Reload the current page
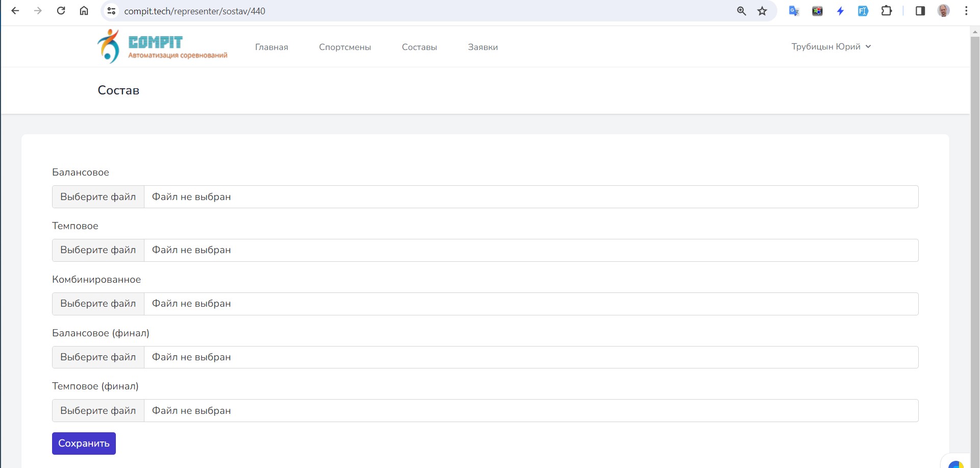The image size is (980, 468). click(61, 11)
